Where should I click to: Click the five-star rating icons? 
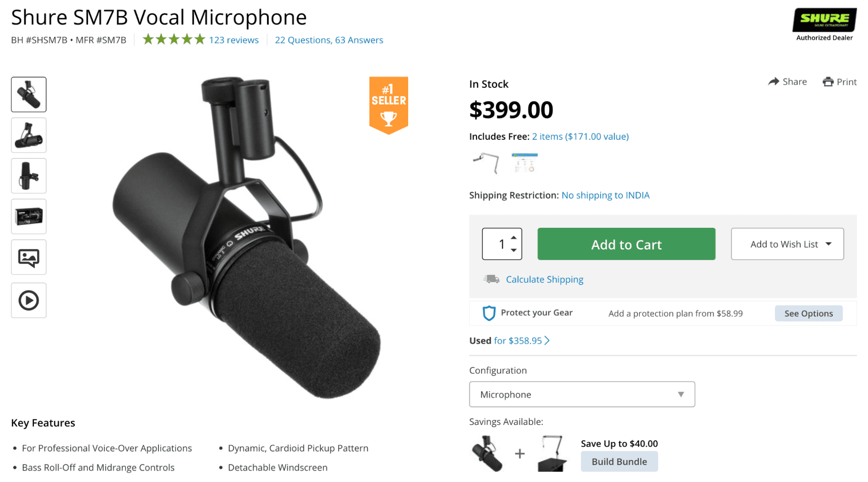174,40
